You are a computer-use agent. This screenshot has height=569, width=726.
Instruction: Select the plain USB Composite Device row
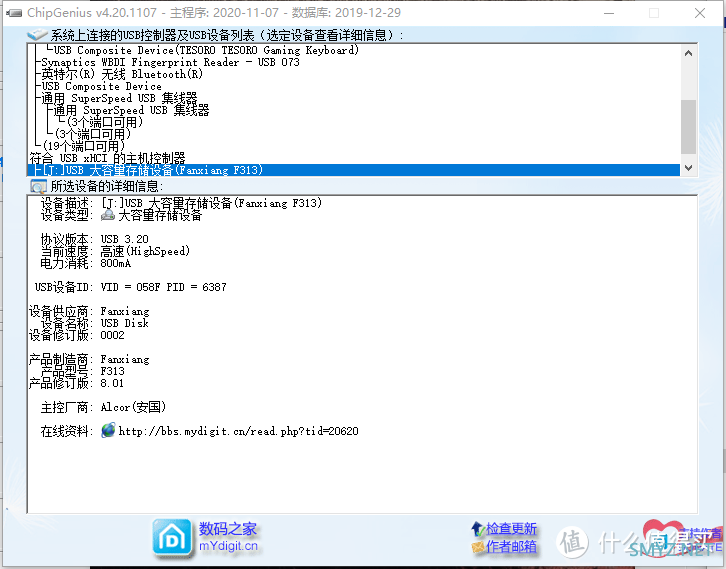101,86
